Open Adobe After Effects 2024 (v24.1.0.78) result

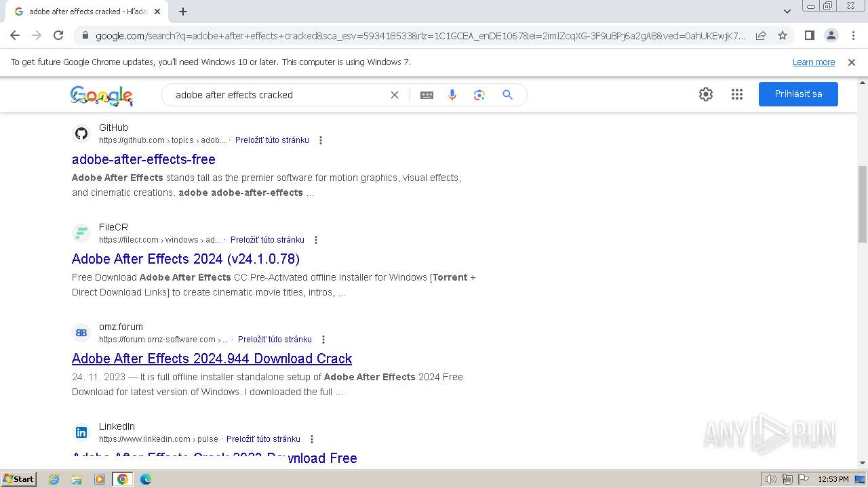[x=186, y=259]
